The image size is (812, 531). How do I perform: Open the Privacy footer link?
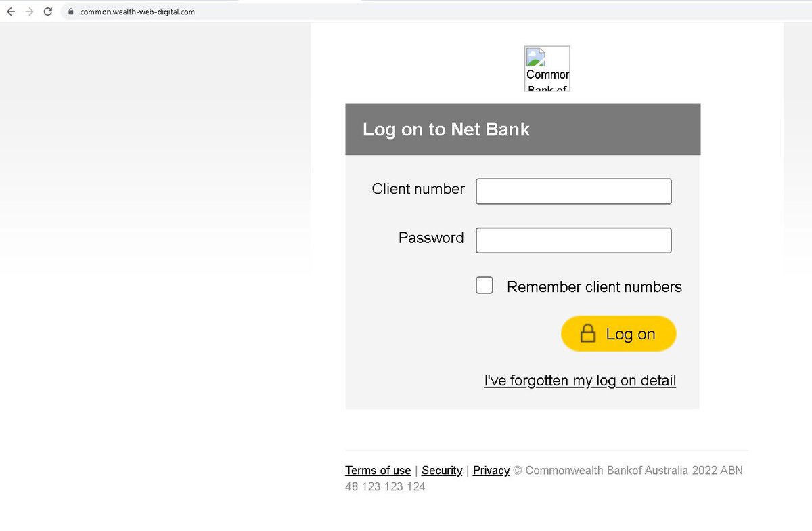tap(491, 470)
